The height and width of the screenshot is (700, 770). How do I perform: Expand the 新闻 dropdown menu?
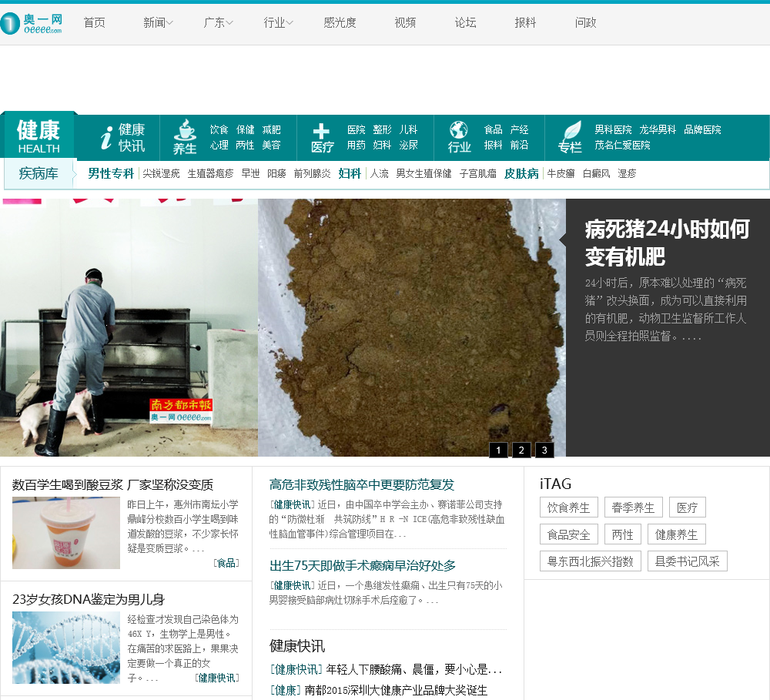click(158, 23)
